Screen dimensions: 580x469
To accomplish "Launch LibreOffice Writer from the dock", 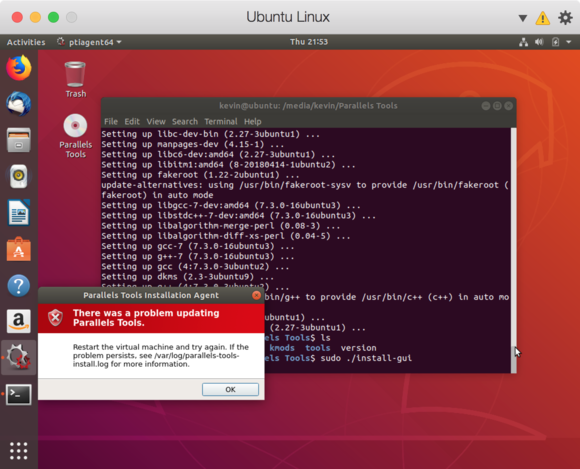I will [x=18, y=213].
